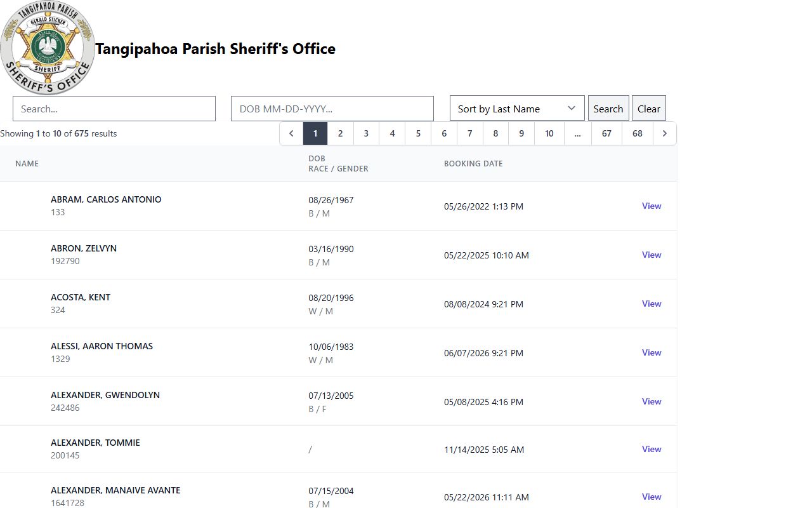Click date of birth 03/16/1990
Image resolution: width=812 pixels, height=508 pixels.
(x=331, y=249)
